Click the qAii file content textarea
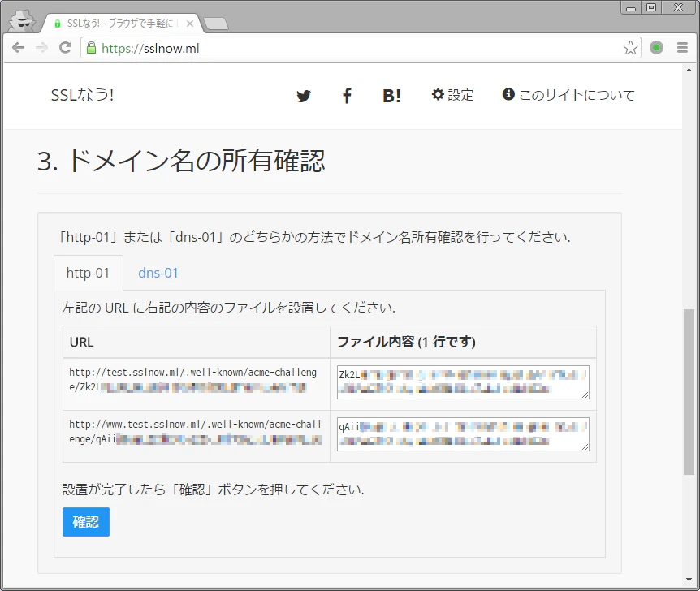Screen dimensions: 700x591 (x=463, y=434)
